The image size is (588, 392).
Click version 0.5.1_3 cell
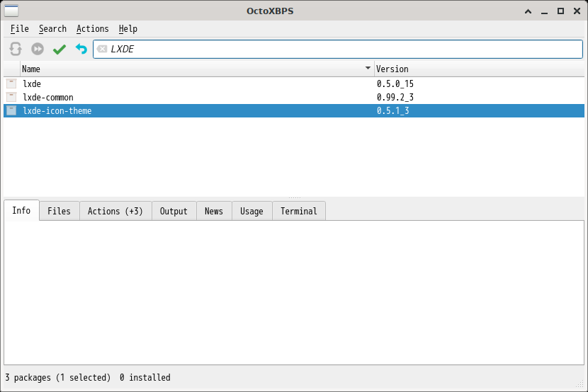[393, 111]
